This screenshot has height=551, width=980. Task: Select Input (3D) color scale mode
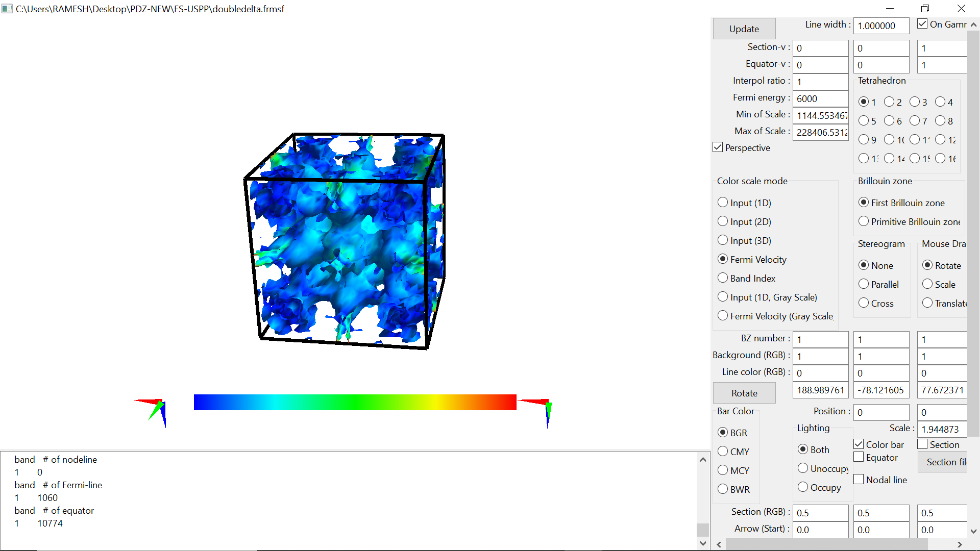click(x=723, y=240)
